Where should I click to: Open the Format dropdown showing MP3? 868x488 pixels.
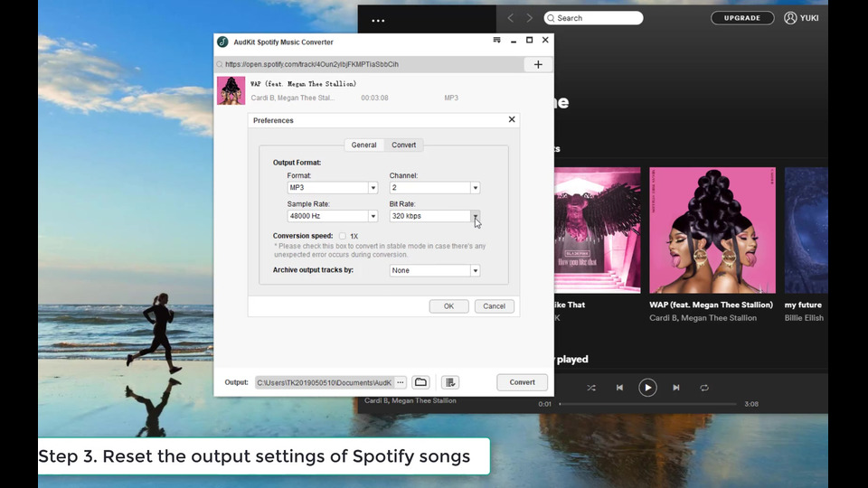[x=332, y=188]
